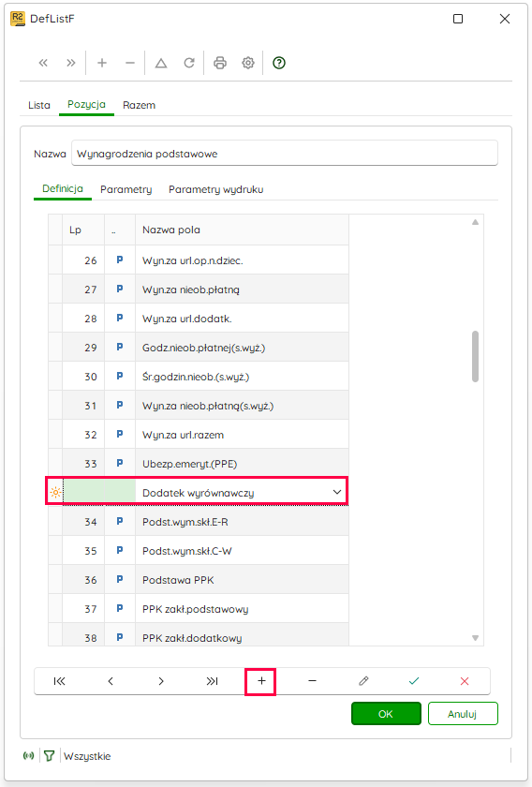The height and width of the screenshot is (787, 532).
Task: Click the row number 35 cell
Action: (83, 551)
